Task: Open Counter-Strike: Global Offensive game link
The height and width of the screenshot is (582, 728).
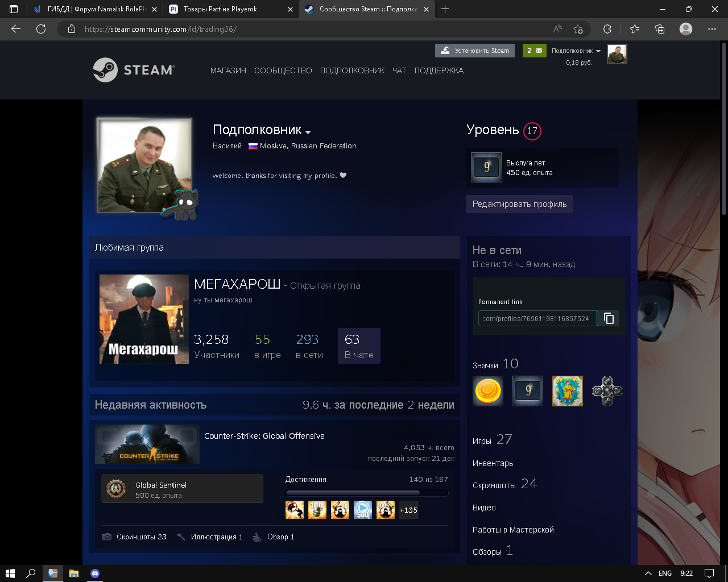Action: [x=264, y=436]
